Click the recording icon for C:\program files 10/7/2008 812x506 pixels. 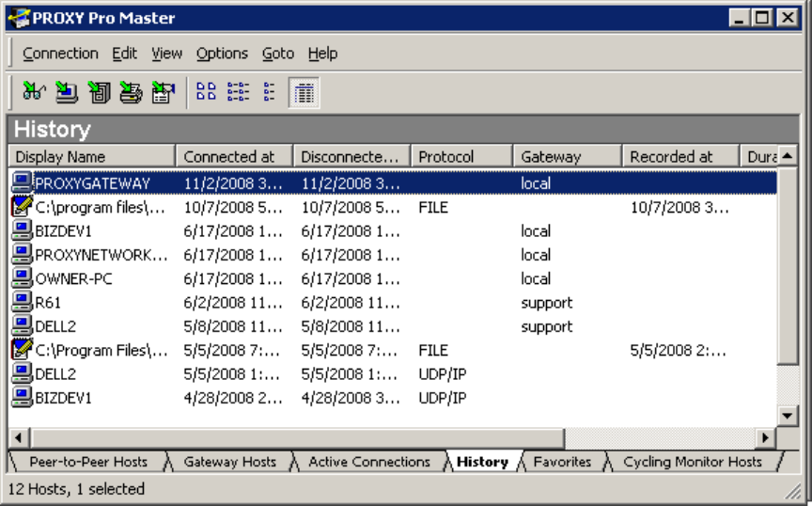click(x=22, y=207)
